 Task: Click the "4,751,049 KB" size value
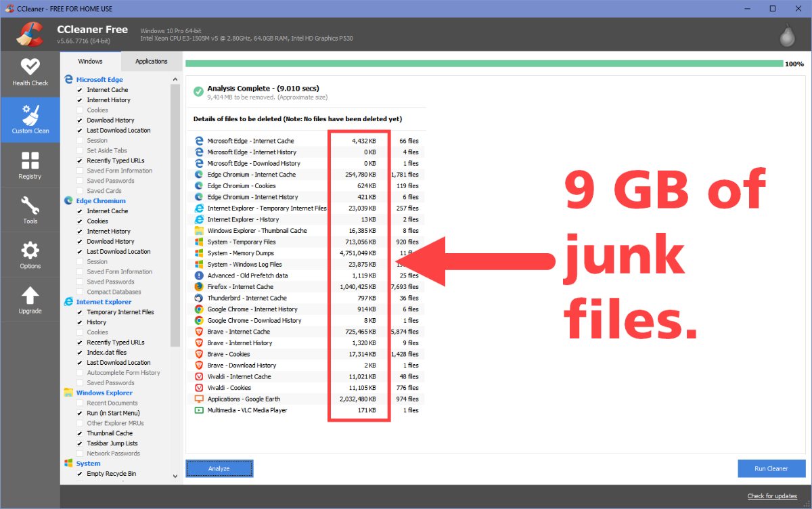(x=358, y=253)
